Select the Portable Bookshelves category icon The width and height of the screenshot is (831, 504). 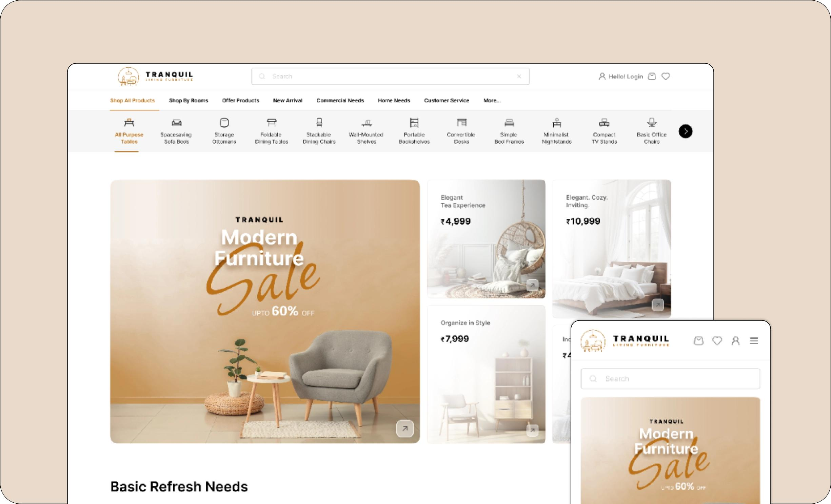414,122
